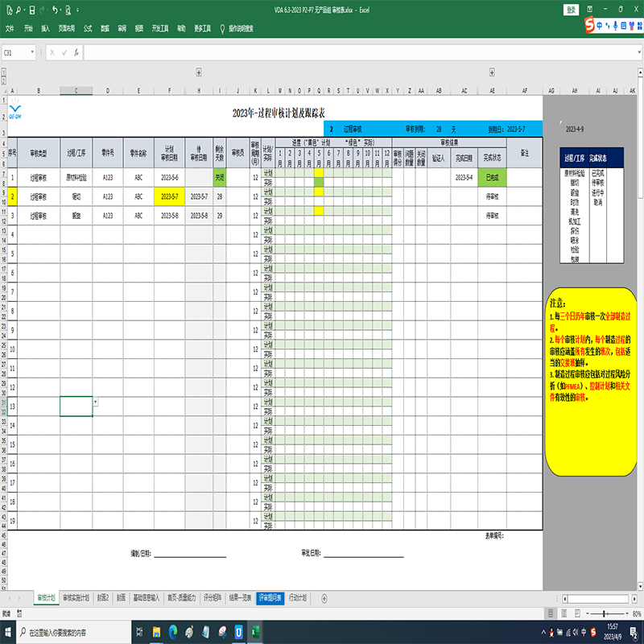Click the Sogou microphone voice input icon
This screenshot has width=644, height=644.
pos(615,26)
